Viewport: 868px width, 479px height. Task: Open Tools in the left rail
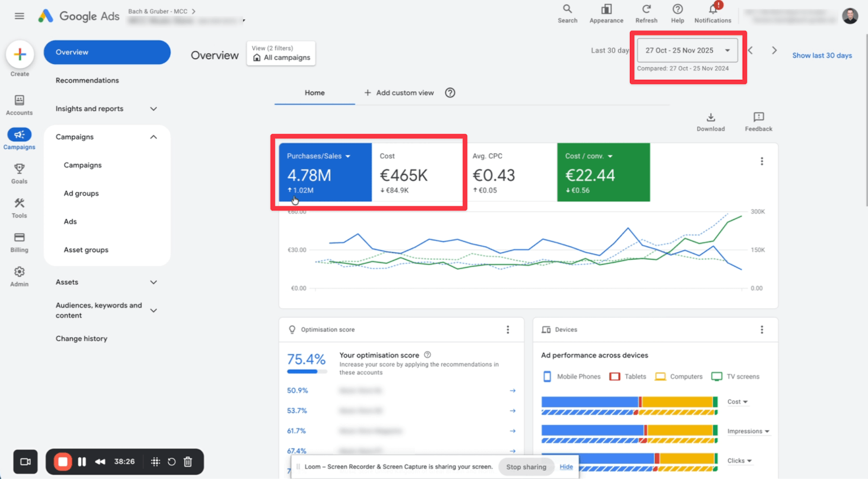point(20,208)
